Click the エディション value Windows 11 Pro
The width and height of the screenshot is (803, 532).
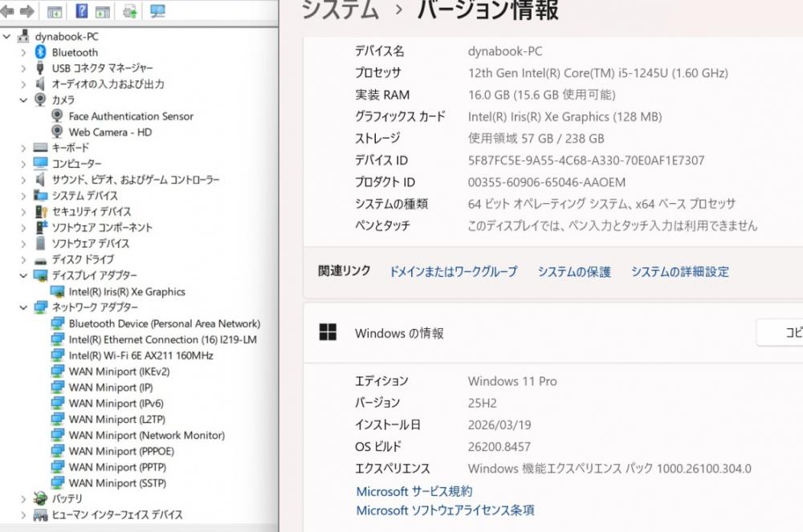tap(512, 381)
